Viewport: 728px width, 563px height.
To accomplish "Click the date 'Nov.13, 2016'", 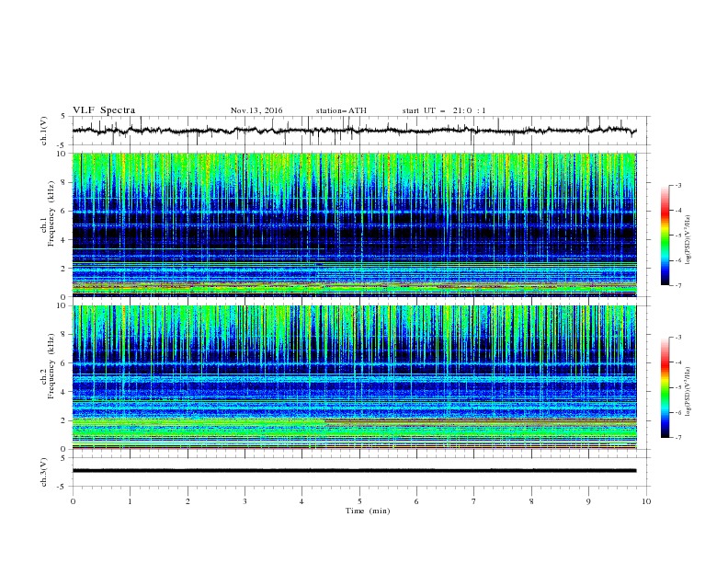I will pos(256,110).
